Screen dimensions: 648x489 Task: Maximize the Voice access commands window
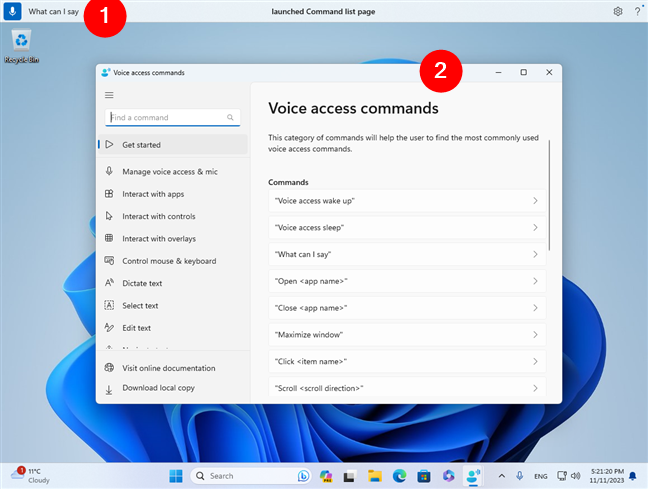(524, 72)
